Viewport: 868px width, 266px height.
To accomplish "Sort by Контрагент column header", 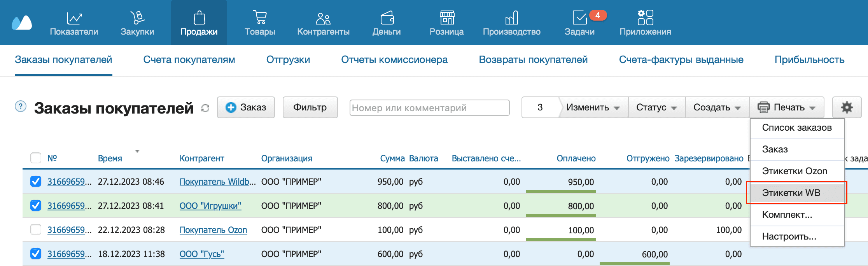I will click(202, 158).
